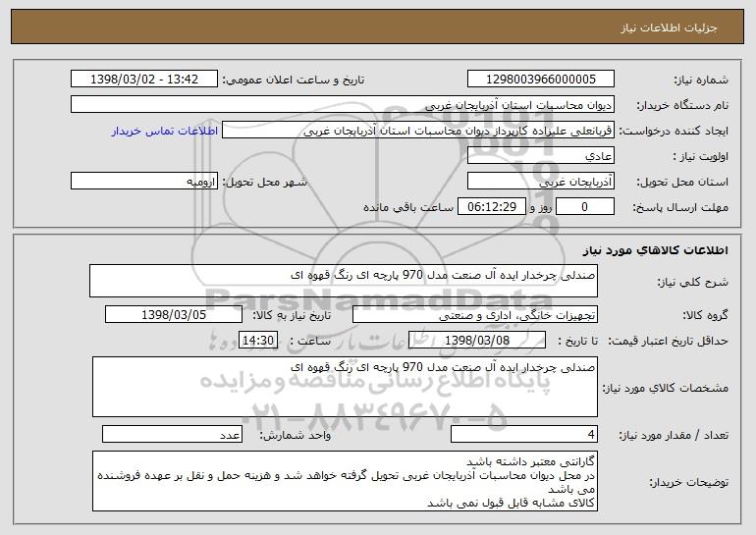Select the label شهر محل تحویل
The width and height of the screenshot is (756, 535).
pos(264,182)
